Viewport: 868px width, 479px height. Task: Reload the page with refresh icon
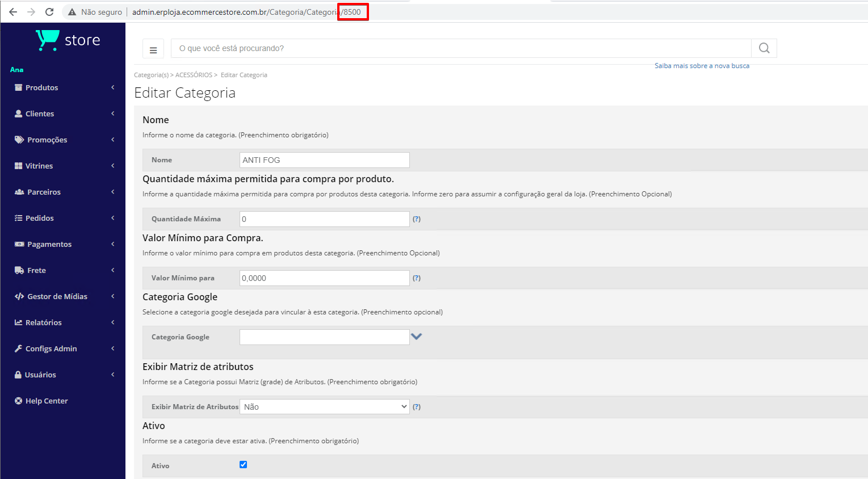pos(49,12)
